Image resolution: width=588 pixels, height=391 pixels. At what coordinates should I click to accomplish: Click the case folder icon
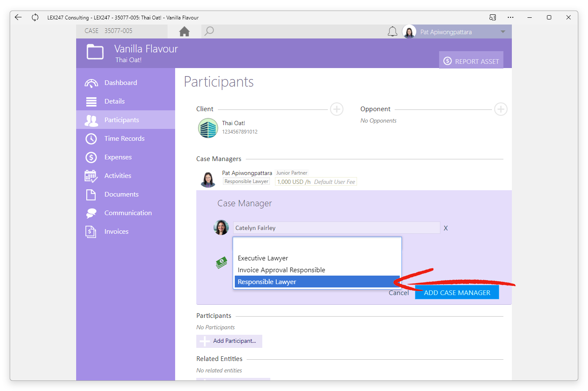pyautogui.click(x=95, y=52)
